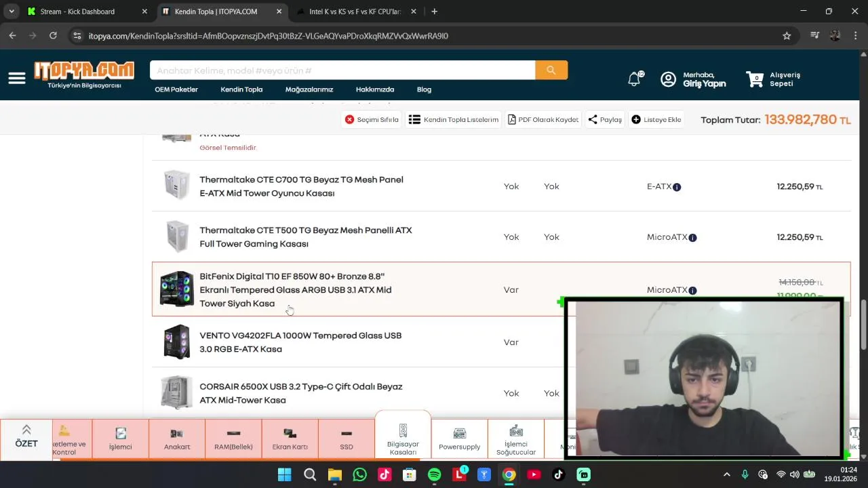Screen dimensions: 868x488
Task: Open Blog menu item
Action: (x=424, y=89)
